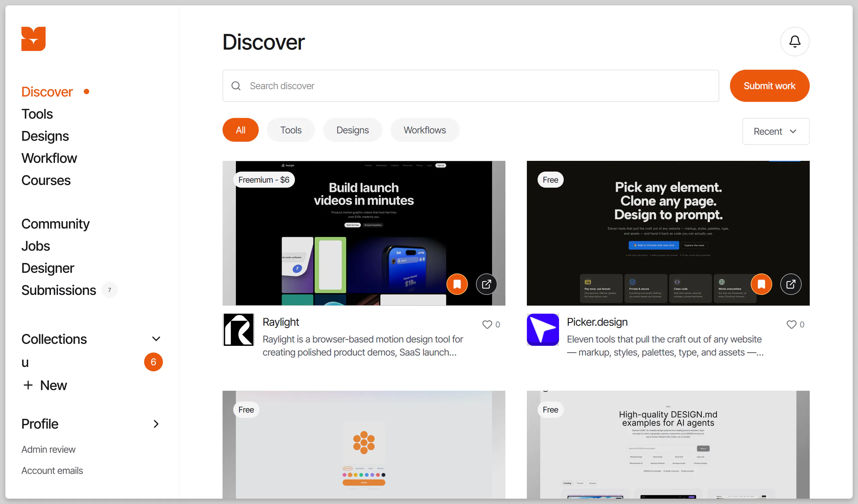The width and height of the screenshot is (858, 504).
Task: Click the Freemium - $6 badge
Action: [x=264, y=180]
